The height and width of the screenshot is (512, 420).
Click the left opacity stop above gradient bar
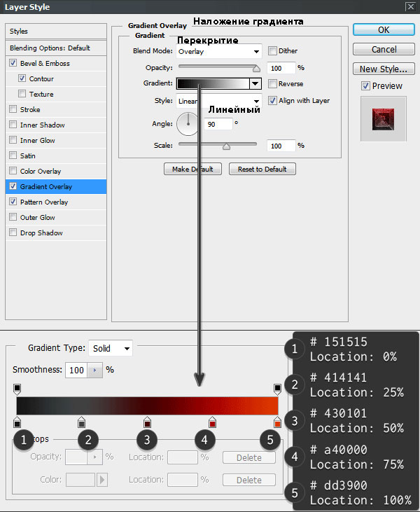click(x=17, y=389)
